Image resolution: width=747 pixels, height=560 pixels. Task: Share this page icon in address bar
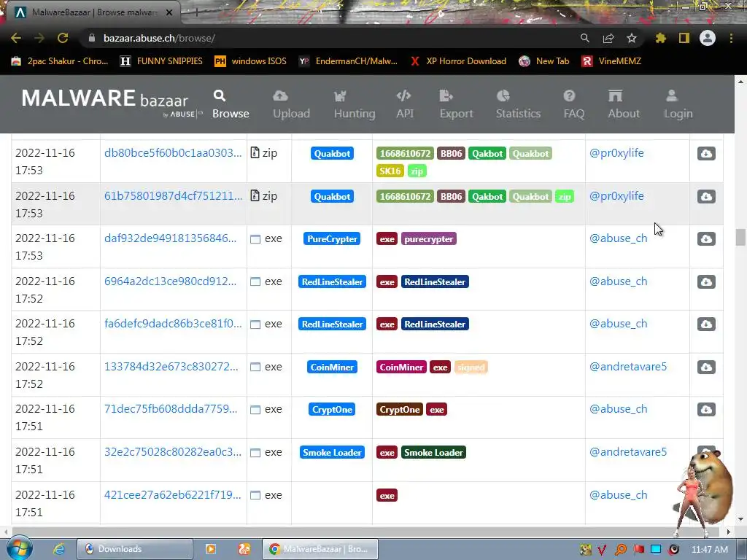(x=608, y=38)
